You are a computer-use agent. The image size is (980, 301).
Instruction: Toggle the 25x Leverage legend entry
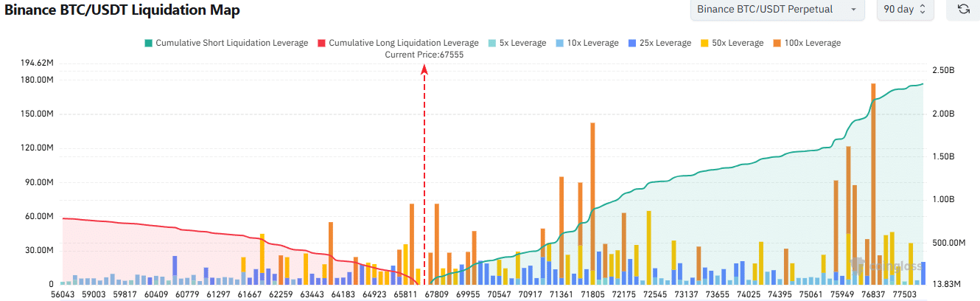(x=667, y=43)
